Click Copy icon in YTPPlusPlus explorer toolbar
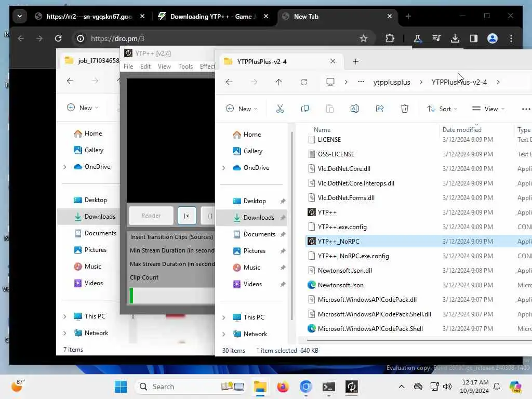The width and height of the screenshot is (532, 399). [x=304, y=109]
